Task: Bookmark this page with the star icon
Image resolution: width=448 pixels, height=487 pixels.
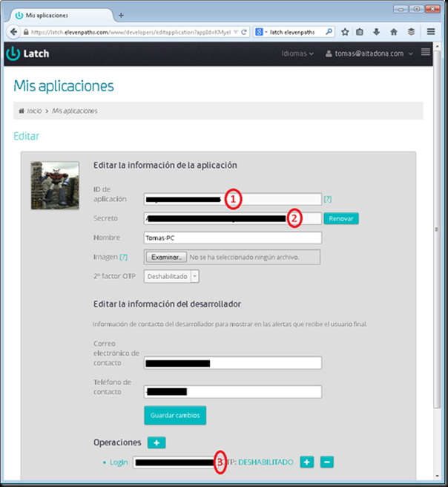Action: coord(345,32)
